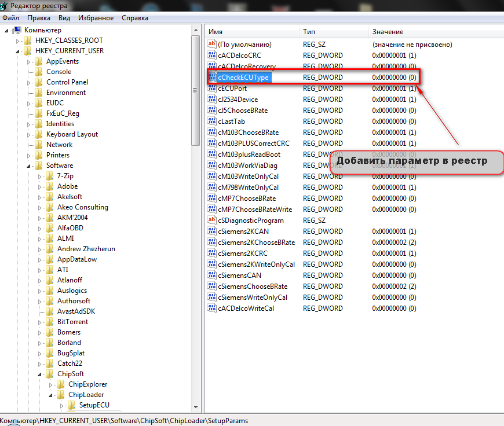Click the tree pane vertical scrollbar

click(x=196, y=232)
